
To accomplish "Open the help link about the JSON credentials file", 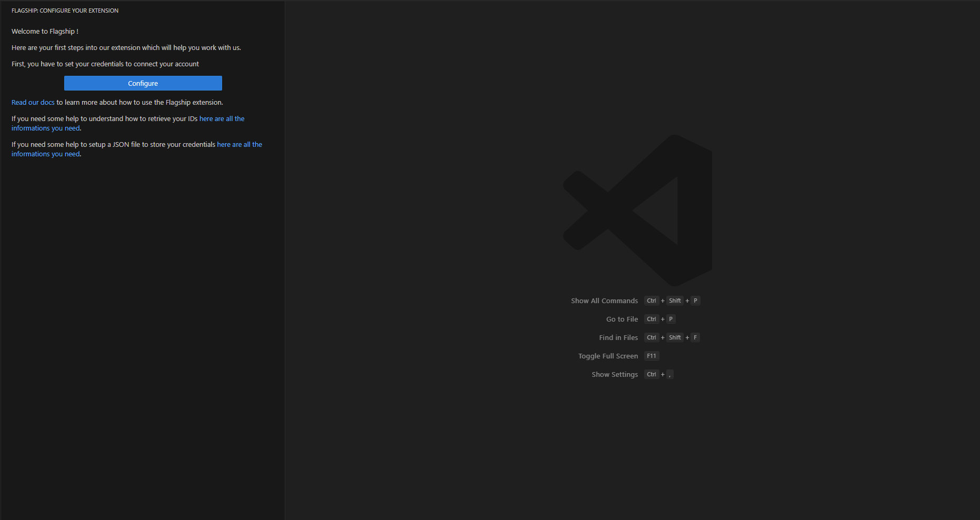I will [137, 149].
